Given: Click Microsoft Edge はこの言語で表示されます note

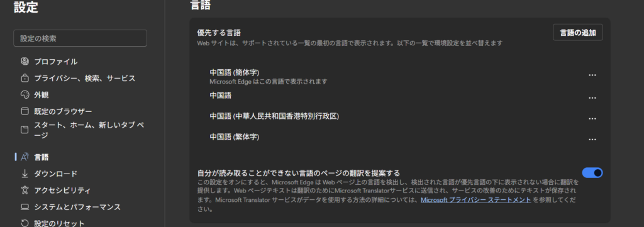Looking at the screenshot, I should click(268, 81).
